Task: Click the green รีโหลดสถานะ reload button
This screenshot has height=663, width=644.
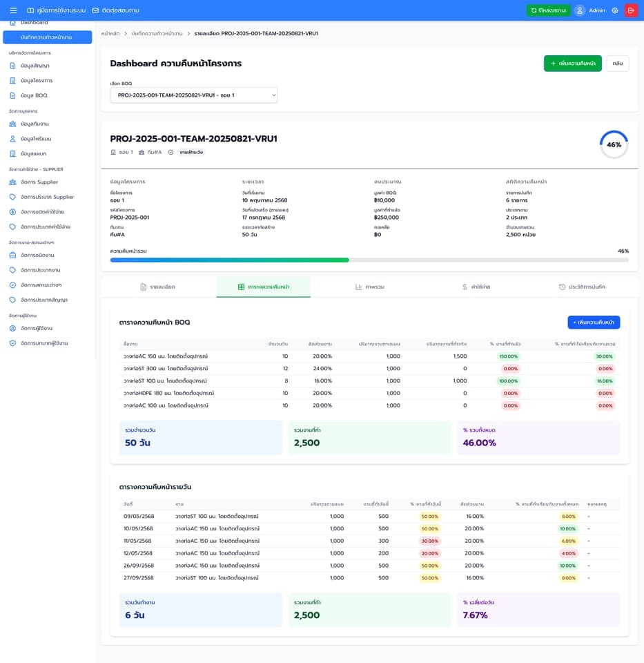Action: point(549,10)
